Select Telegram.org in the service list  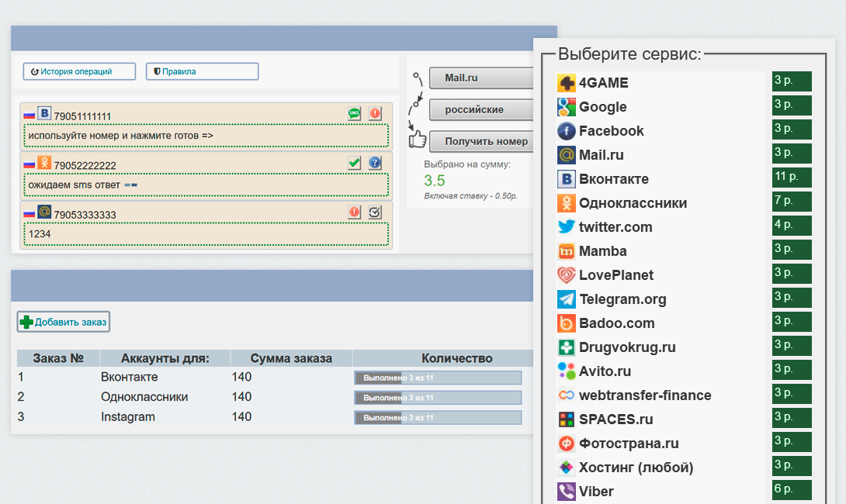pyautogui.click(x=622, y=299)
